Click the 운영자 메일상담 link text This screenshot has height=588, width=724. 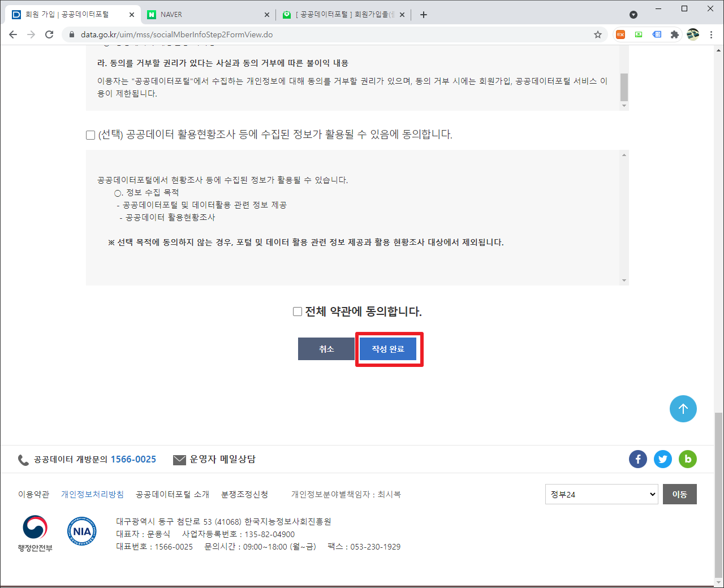point(223,459)
